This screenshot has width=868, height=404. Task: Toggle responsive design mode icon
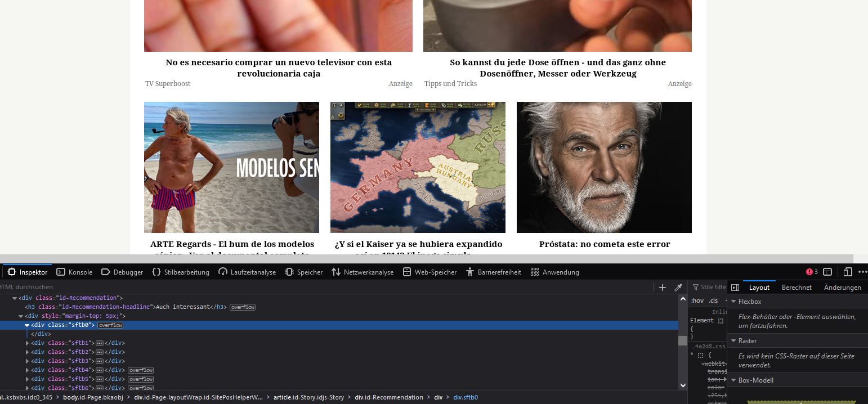click(847, 272)
